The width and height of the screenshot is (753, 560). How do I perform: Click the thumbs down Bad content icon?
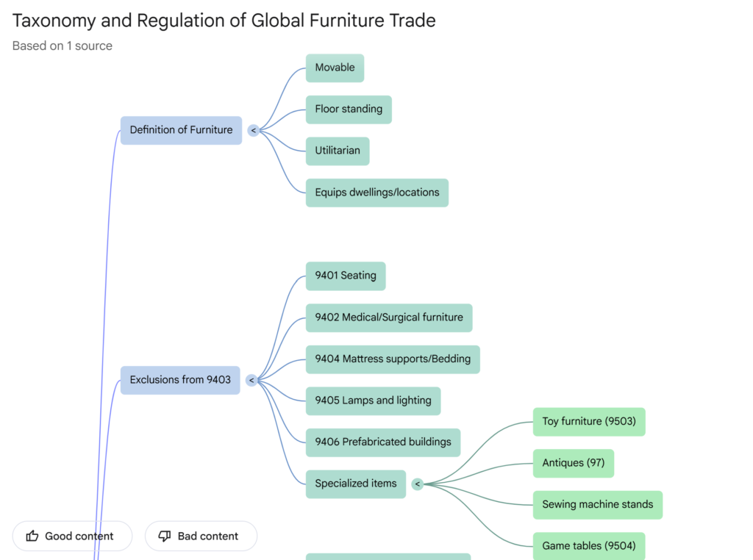coord(165,536)
